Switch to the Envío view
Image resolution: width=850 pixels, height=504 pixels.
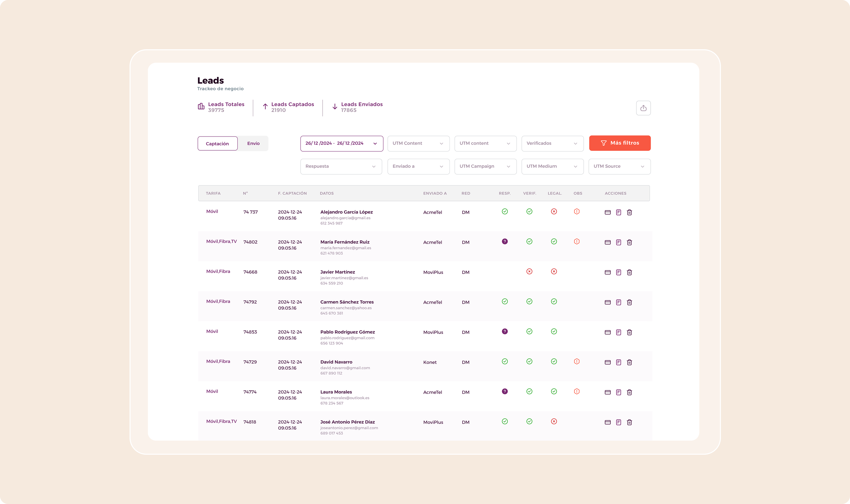253,144
